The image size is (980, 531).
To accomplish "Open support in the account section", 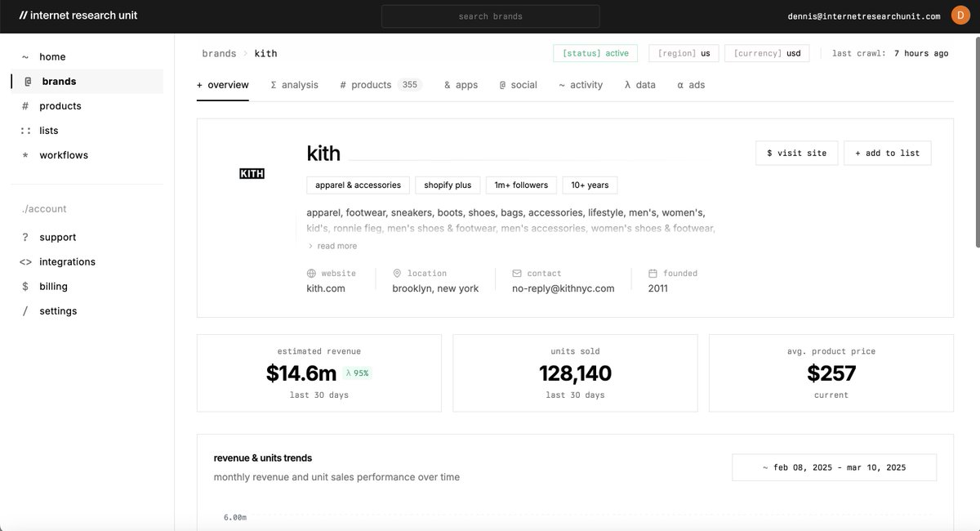I will point(87,238).
